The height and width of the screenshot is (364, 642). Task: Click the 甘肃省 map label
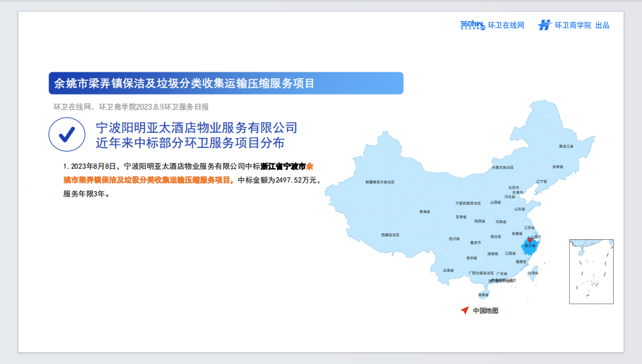pyautogui.click(x=461, y=217)
